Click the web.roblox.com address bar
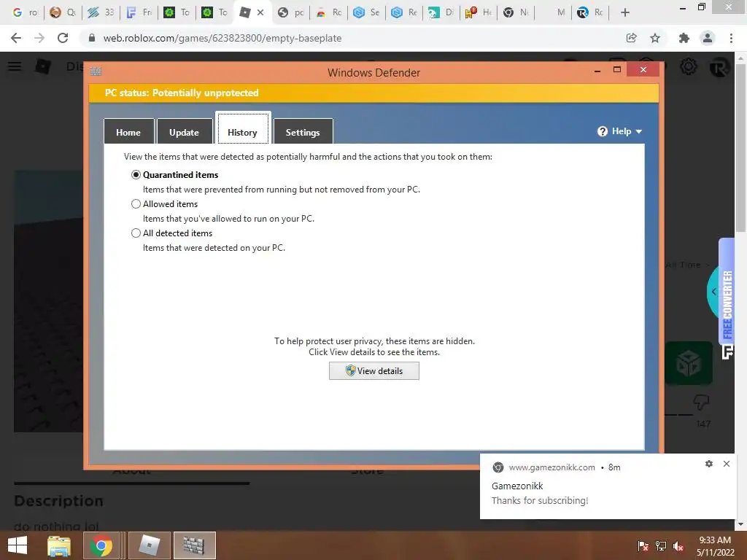 352,38
